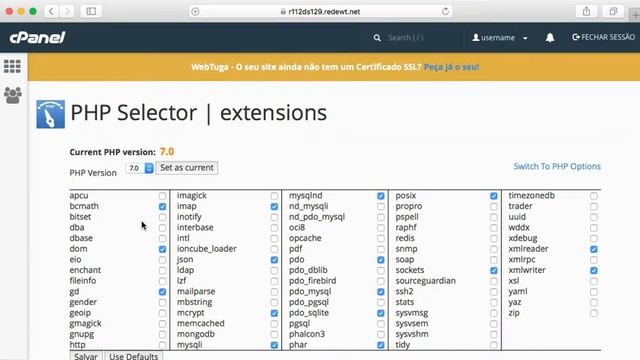The height and width of the screenshot is (360, 640).
Task: Enable the apcu extension checkbox
Action: click(162, 196)
